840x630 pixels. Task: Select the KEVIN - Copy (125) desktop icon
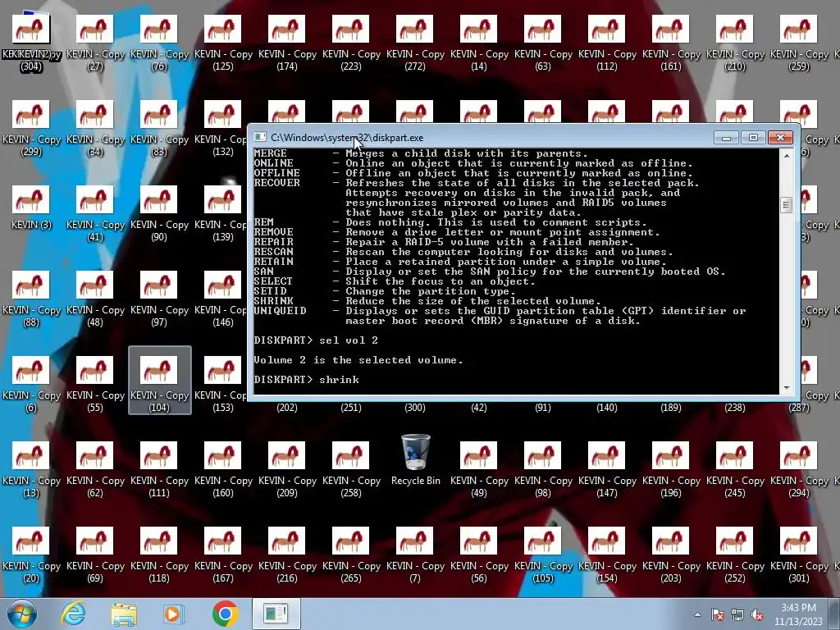(x=223, y=43)
